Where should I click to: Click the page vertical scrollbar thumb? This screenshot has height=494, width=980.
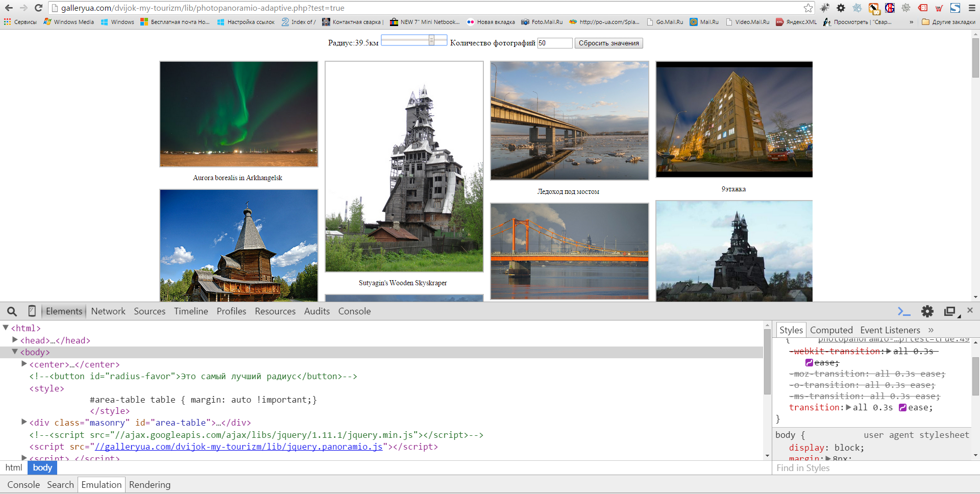(x=975, y=57)
